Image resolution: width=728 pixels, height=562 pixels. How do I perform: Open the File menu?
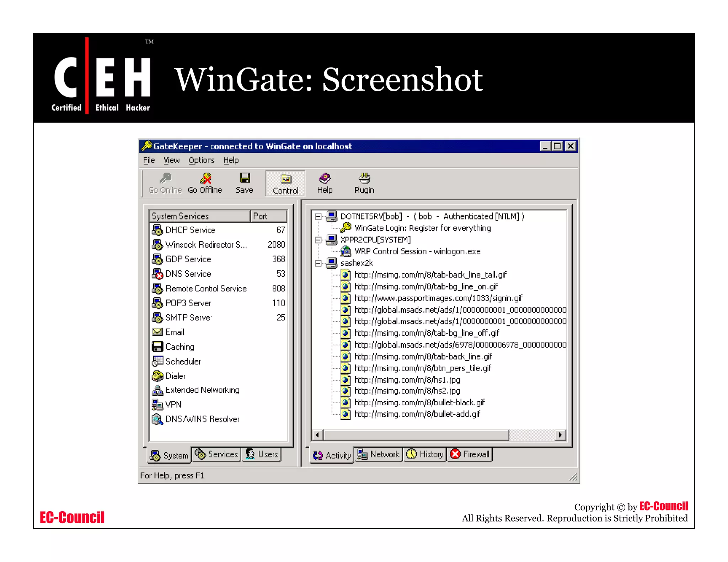click(149, 160)
